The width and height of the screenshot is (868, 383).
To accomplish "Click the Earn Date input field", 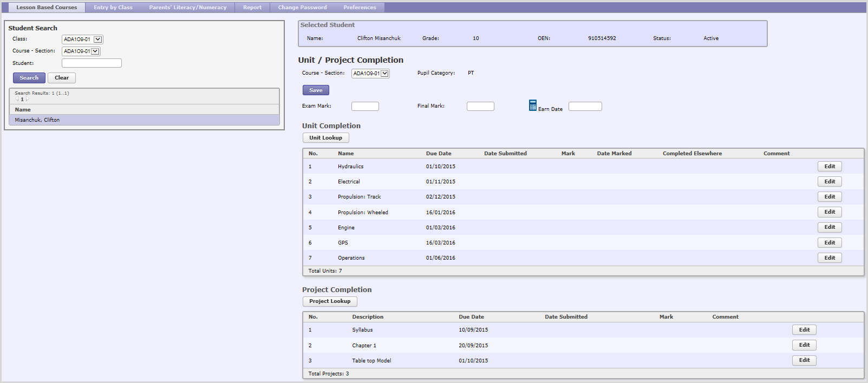I will [x=585, y=107].
